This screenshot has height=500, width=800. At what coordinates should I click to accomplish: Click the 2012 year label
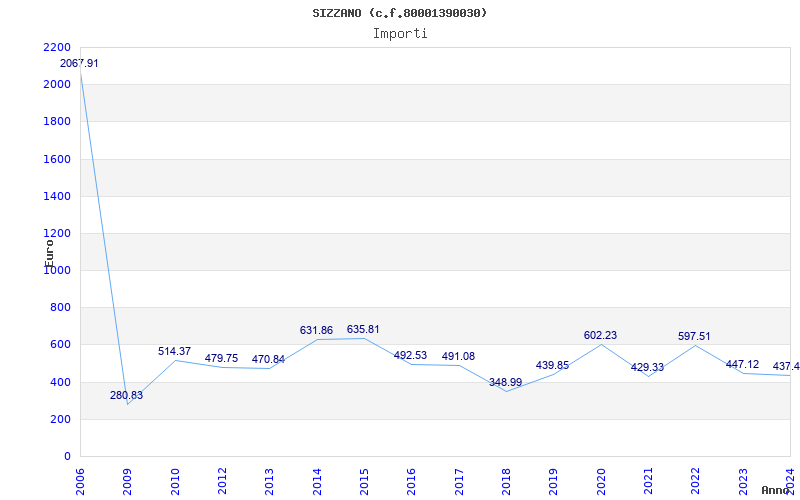pyautogui.click(x=222, y=482)
